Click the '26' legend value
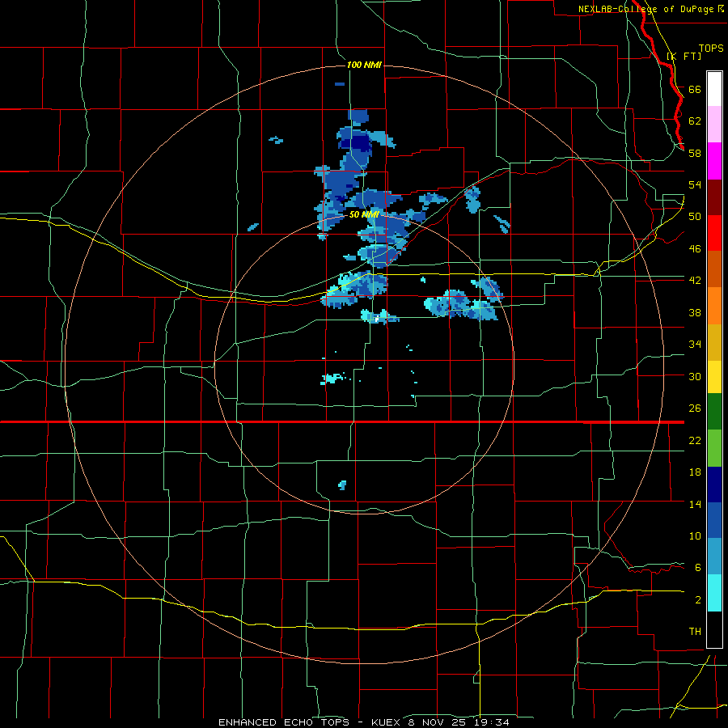Viewport: 728px width, 728px height. click(x=695, y=408)
